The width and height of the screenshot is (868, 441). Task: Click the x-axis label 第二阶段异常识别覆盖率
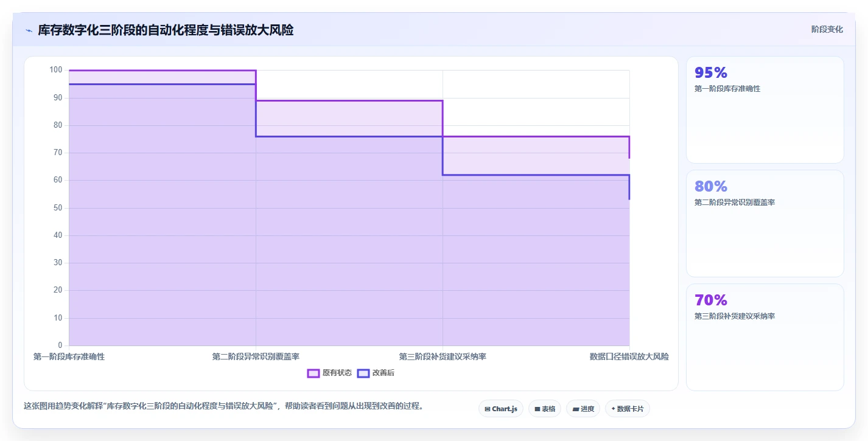coord(256,356)
